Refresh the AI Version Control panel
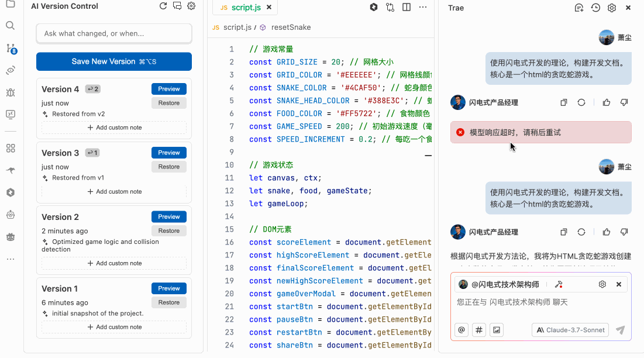 [163, 6]
